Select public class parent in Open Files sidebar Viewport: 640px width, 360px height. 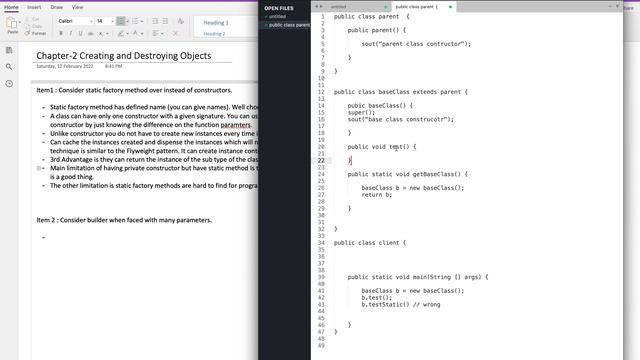point(289,25)
